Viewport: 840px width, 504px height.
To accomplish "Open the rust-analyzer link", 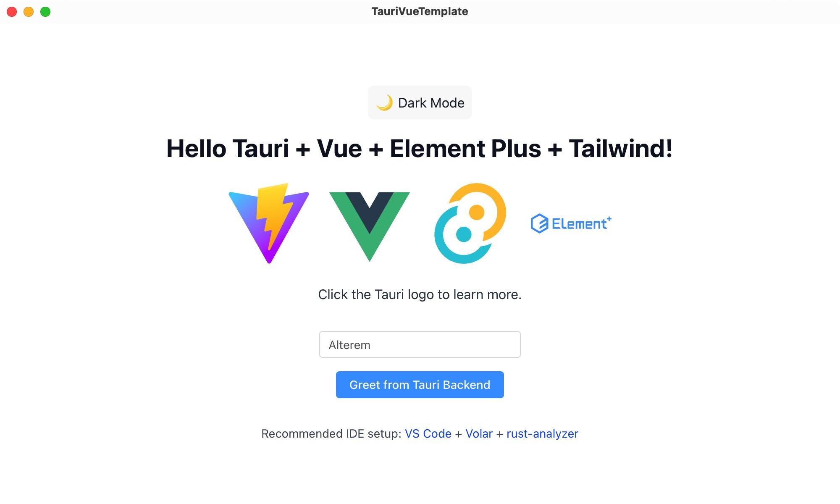I will point(542,433).
